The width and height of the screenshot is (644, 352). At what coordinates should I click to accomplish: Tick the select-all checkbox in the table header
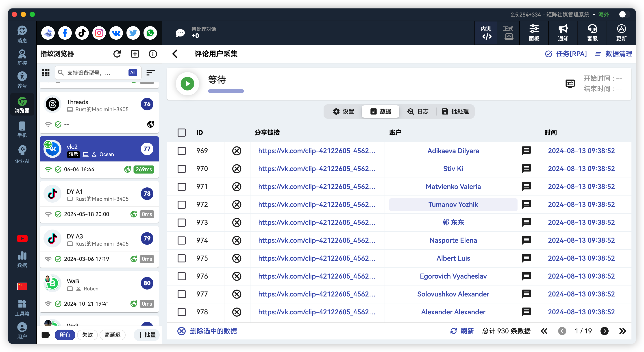click(x=181, y=133)
